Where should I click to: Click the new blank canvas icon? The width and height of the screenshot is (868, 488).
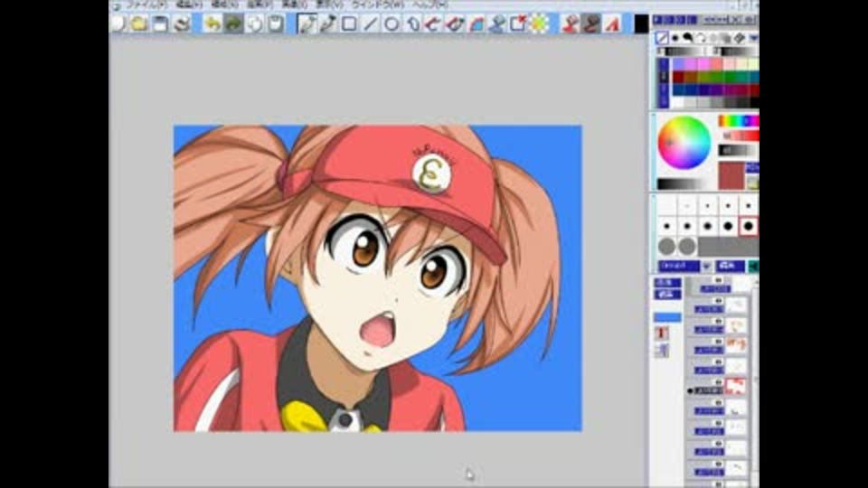coord(118,23)
